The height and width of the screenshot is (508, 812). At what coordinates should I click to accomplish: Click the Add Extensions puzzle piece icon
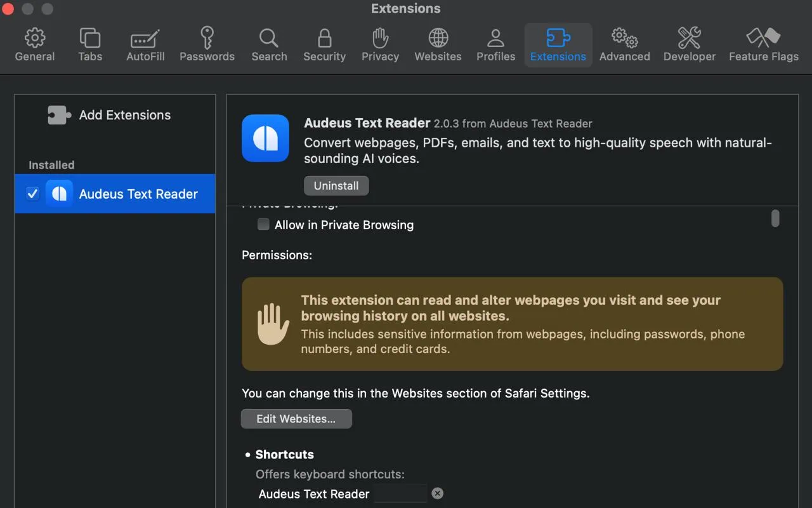point(59,115)
